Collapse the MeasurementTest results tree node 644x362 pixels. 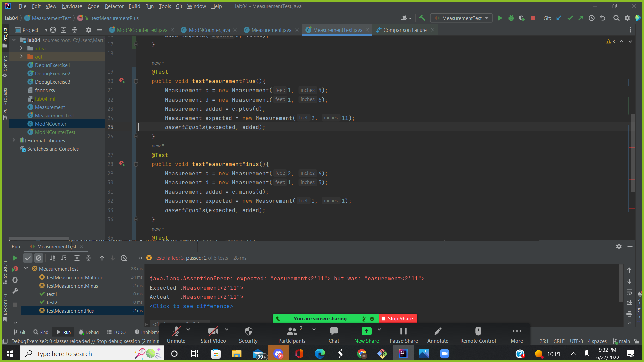pyautogui.click(x=26, y=268)
